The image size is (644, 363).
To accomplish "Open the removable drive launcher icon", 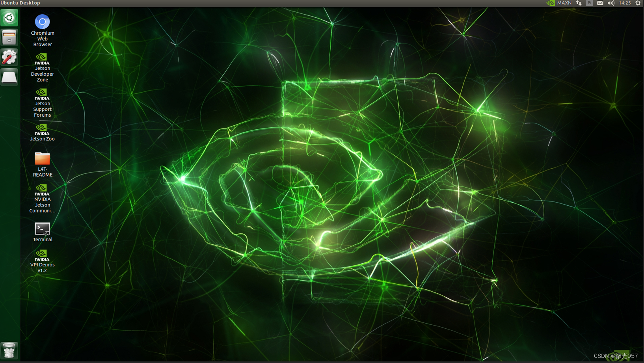I will (x=9, y=77).
